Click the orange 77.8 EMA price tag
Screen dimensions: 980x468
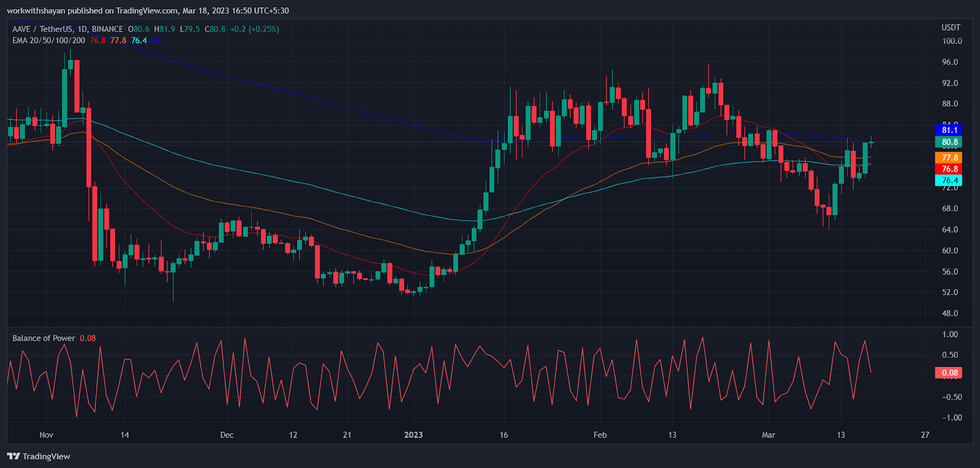click(x=949, y=157)
